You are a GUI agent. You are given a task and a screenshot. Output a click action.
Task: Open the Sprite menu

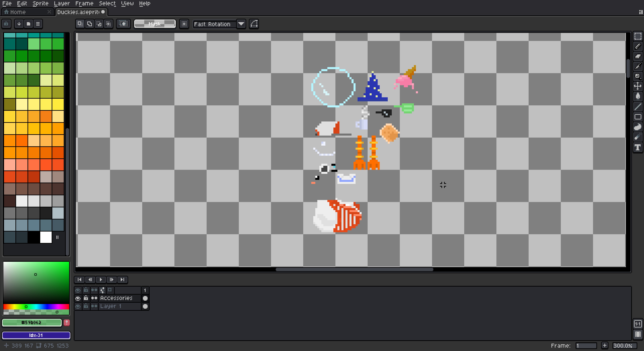(40, 4)
